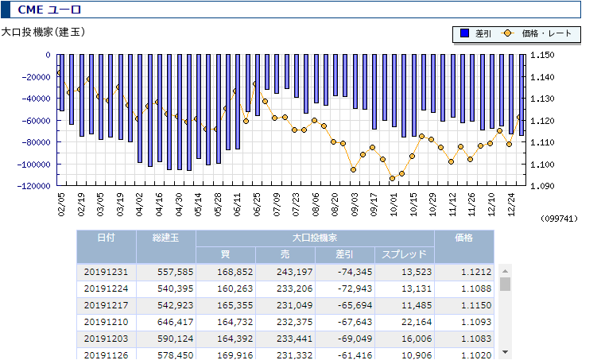The image size is (601, 364).
Task: Click buy value 164,732
Action: point(235,322)
